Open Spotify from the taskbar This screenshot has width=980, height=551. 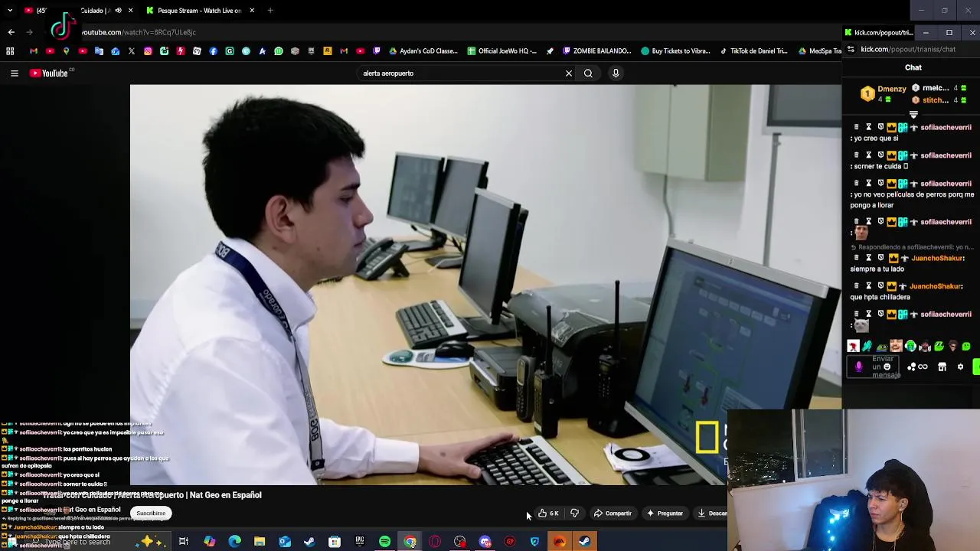click(385, 542)
